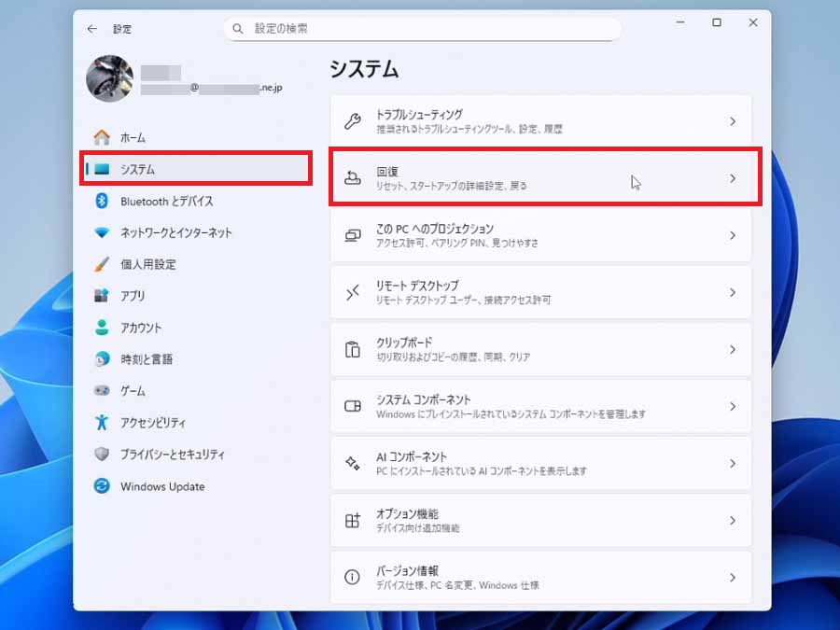840x630 pixels.
Task: Click the AI コンポーネント sparkle icon
Action: pyautogui.click(x=353, y=463)
